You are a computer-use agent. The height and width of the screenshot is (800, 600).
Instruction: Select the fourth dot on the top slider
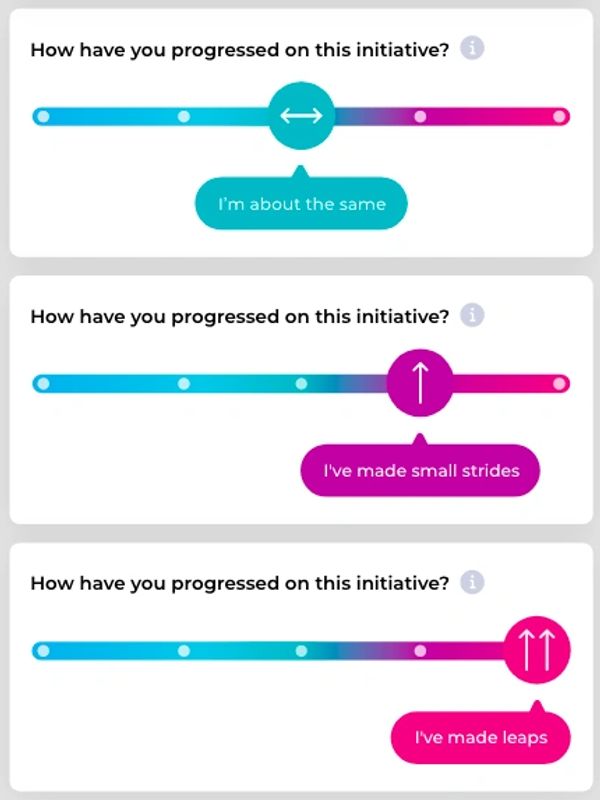(x=420, y=116)
